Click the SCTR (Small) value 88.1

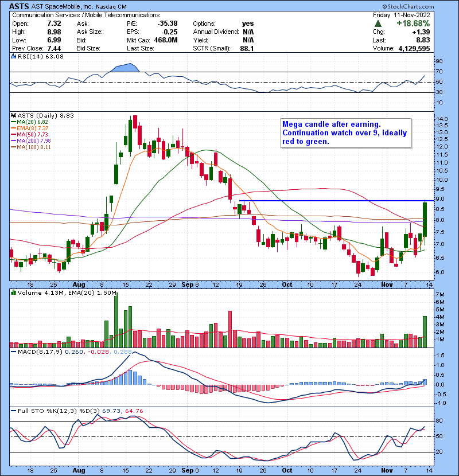(x=247, y=49)
